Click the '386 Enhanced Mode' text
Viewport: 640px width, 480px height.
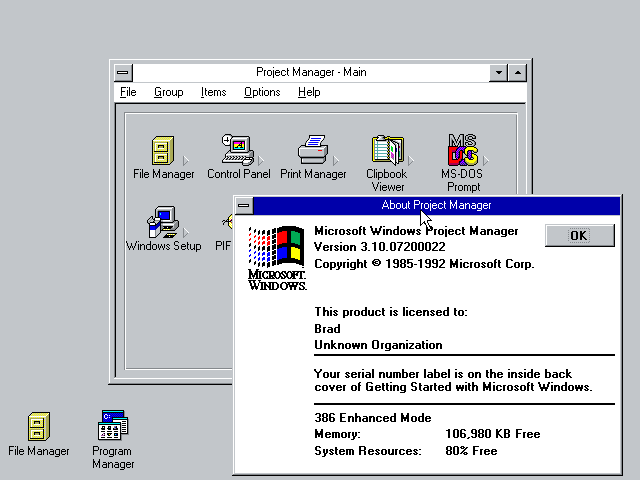[x=373, y=418]
